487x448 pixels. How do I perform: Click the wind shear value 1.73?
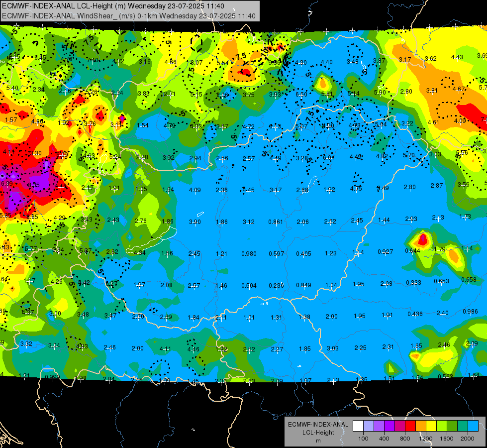click(465, 217)
